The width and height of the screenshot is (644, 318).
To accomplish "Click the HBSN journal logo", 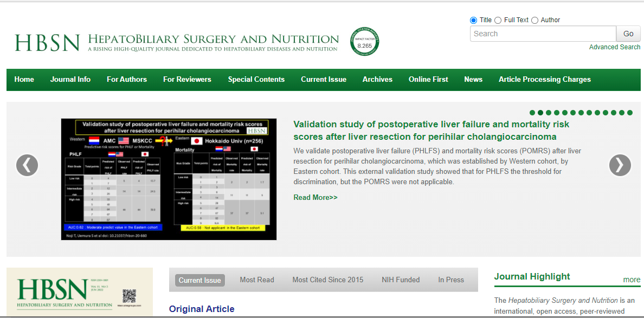I will pyautogui.click(x=47, y=43).
